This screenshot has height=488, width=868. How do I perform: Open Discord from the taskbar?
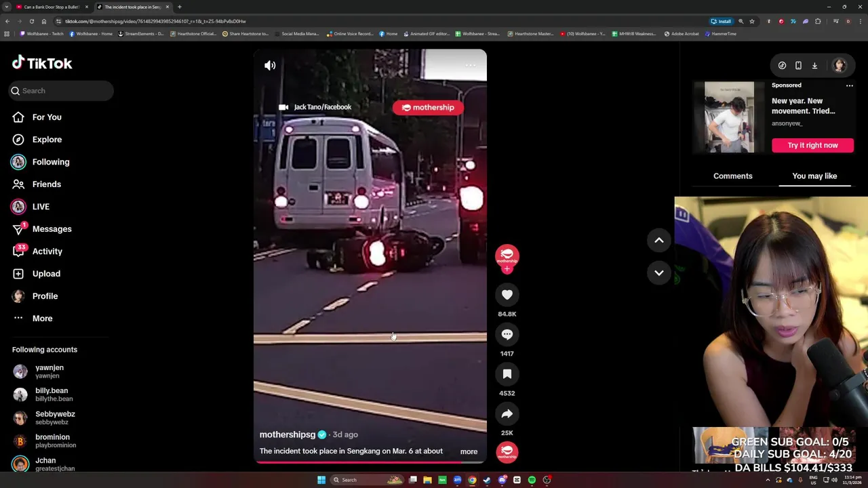[502, 480]
